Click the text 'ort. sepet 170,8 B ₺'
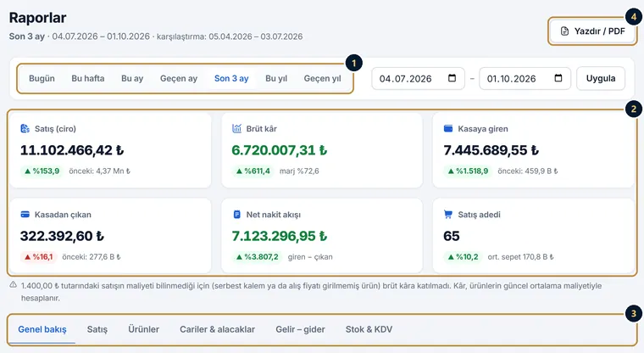 click(521, 257)
